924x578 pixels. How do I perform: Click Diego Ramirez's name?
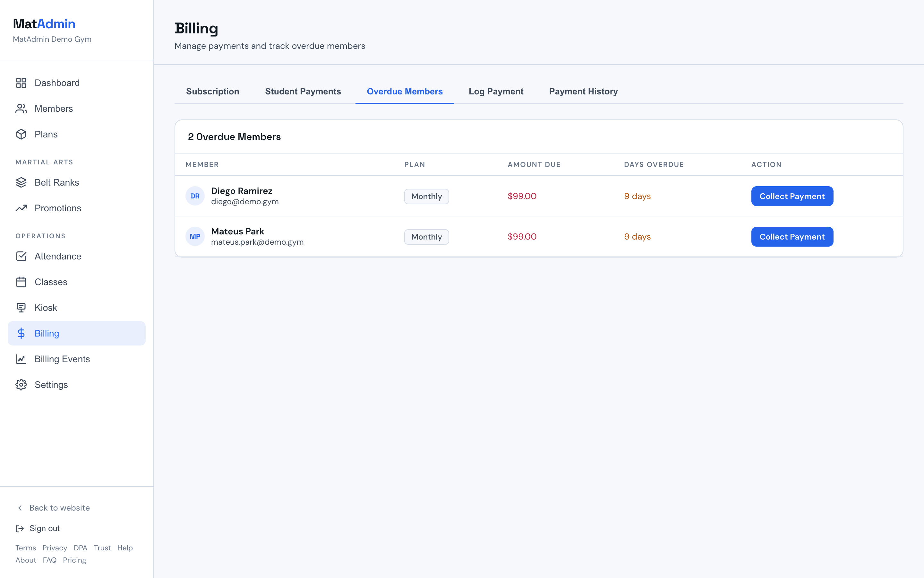pyautogui.click(x=242, y=191)
